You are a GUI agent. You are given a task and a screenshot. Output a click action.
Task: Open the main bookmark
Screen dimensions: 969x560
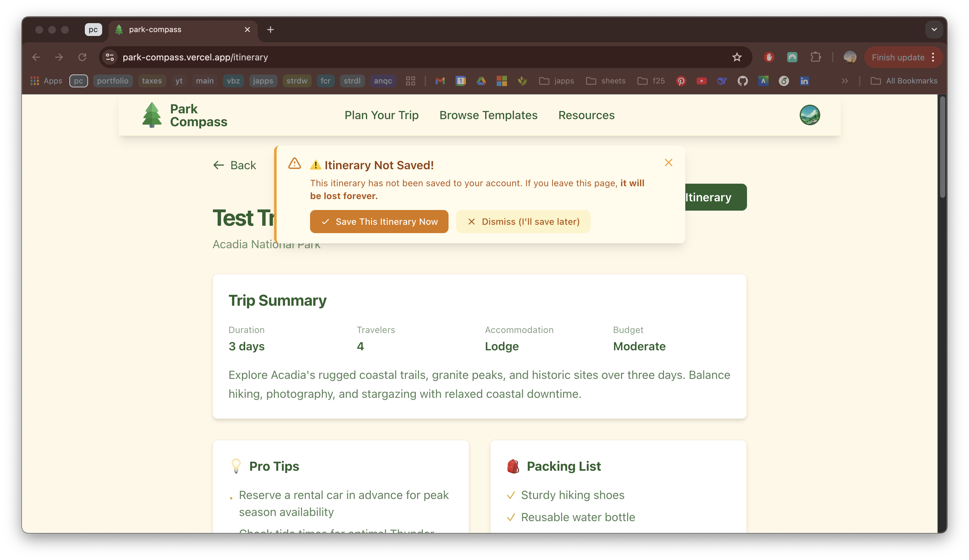point(205,81)
